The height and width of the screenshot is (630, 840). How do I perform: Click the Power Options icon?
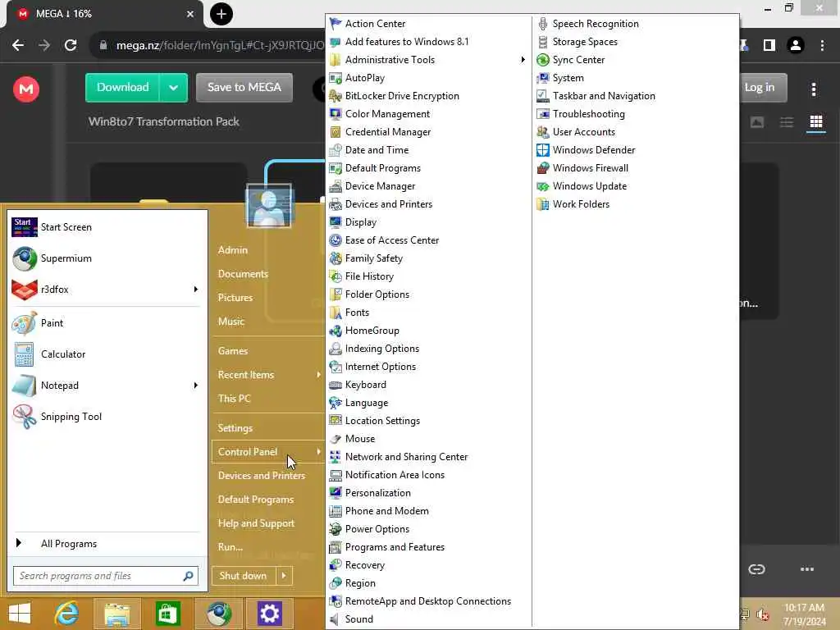[336, 529]
